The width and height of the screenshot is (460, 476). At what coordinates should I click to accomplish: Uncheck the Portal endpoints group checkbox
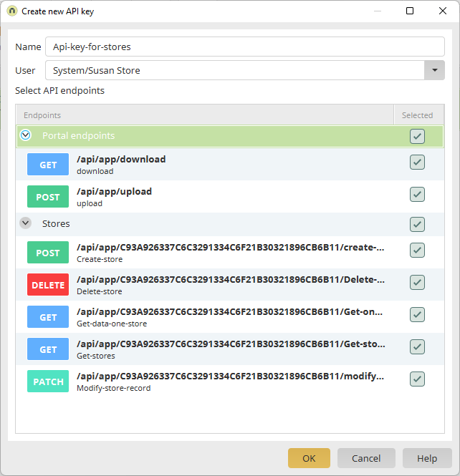[417, 136]
